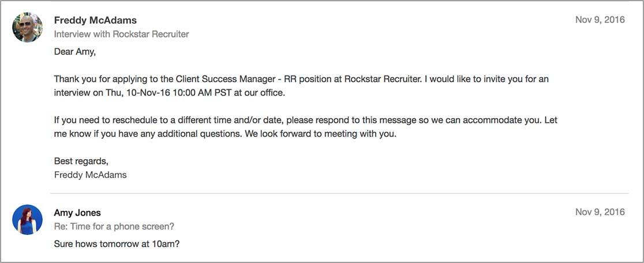The height and width of the screenshot is (263, 644).
Task: Click the divider line between the two messages
Action: pyautogui.click(x=339, y=193)
